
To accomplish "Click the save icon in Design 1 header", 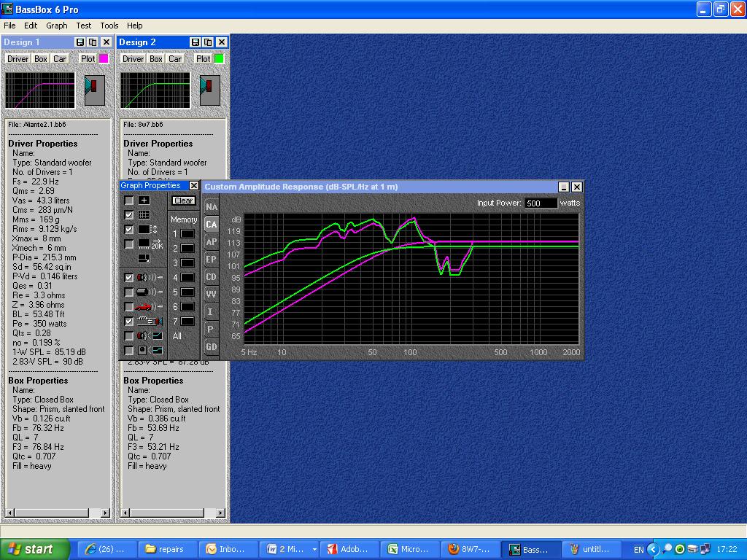I will click(80, 42).
